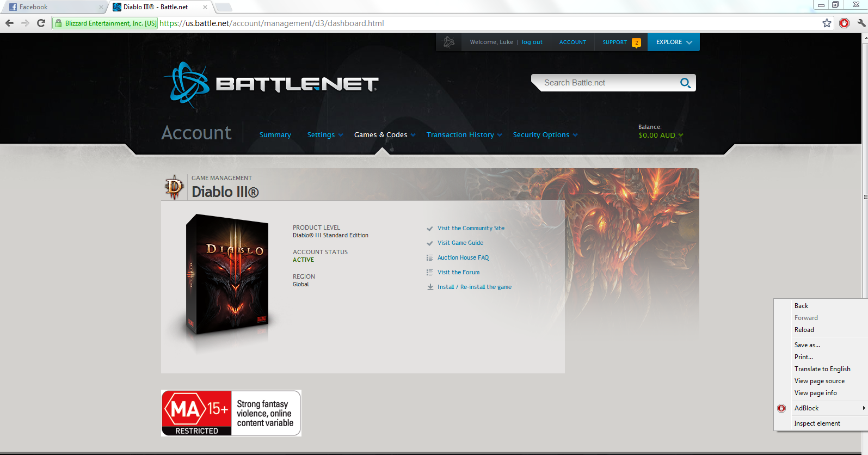Click the GAME MANAGEMENT label
The height and width of the screenshot is (455, 868).
(221, 179)
